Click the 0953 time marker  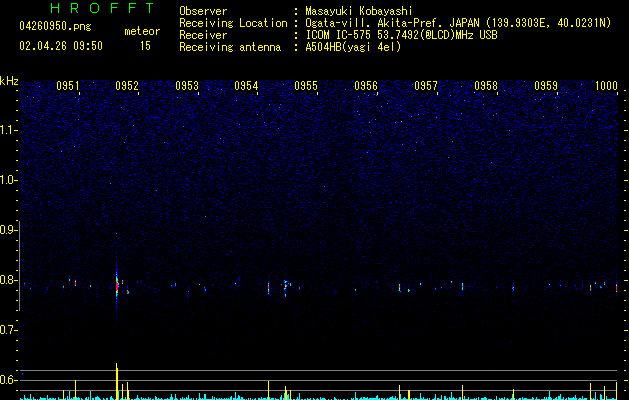coord(187,86)
